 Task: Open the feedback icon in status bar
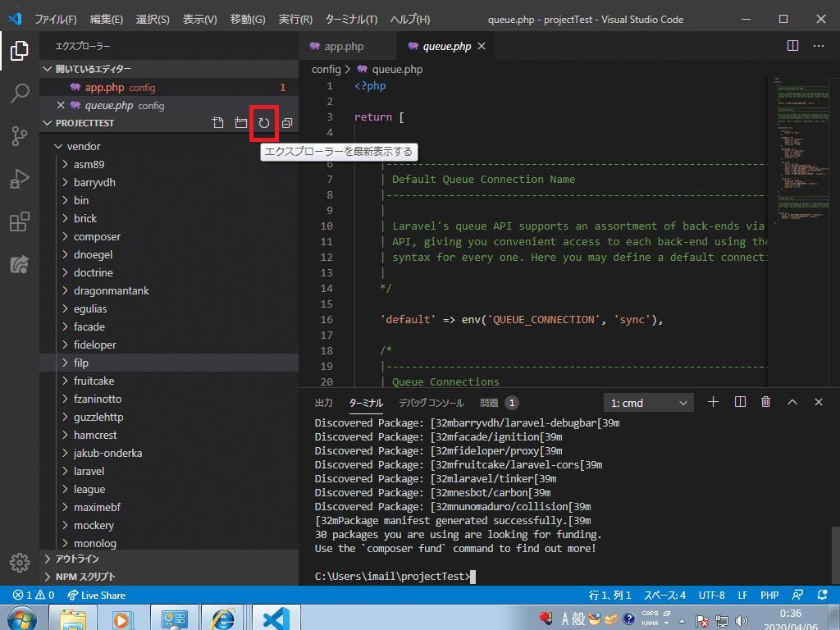(x=797, y=596)
